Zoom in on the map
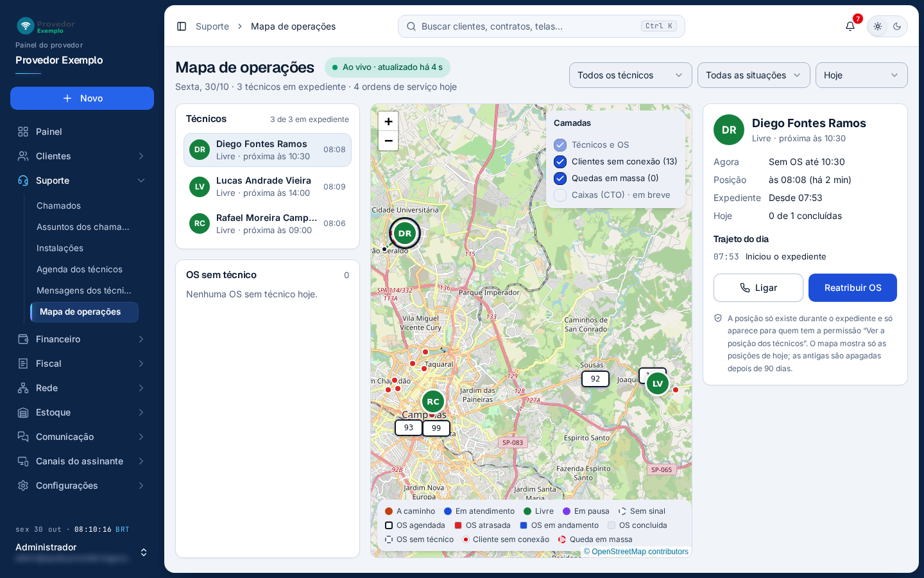 tap(388, 121)
